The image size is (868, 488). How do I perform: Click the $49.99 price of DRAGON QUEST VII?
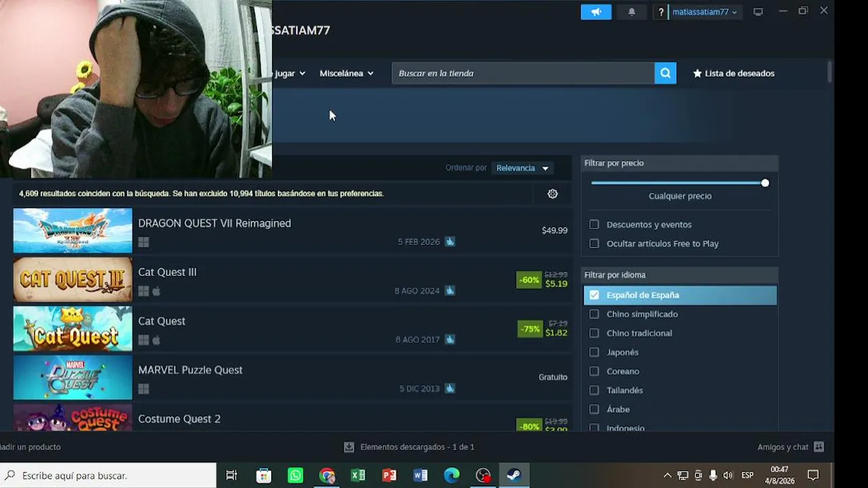555,230
